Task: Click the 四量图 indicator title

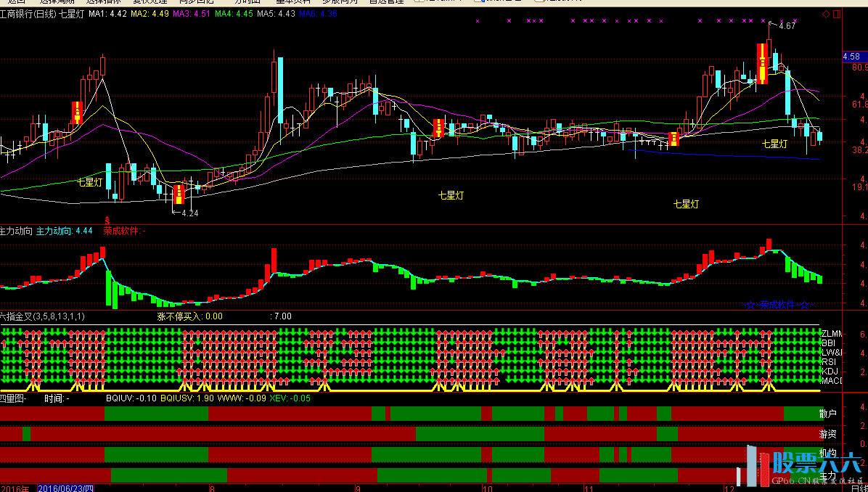Action: [12, 398]
